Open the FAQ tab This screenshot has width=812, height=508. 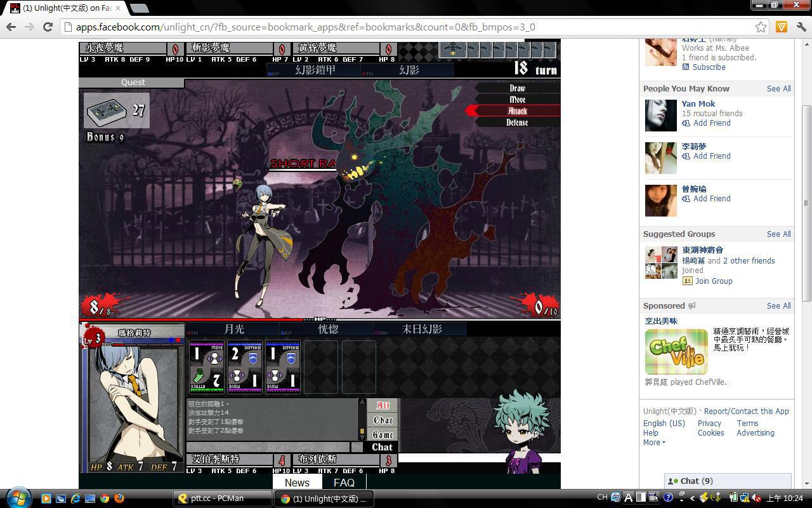344,483
